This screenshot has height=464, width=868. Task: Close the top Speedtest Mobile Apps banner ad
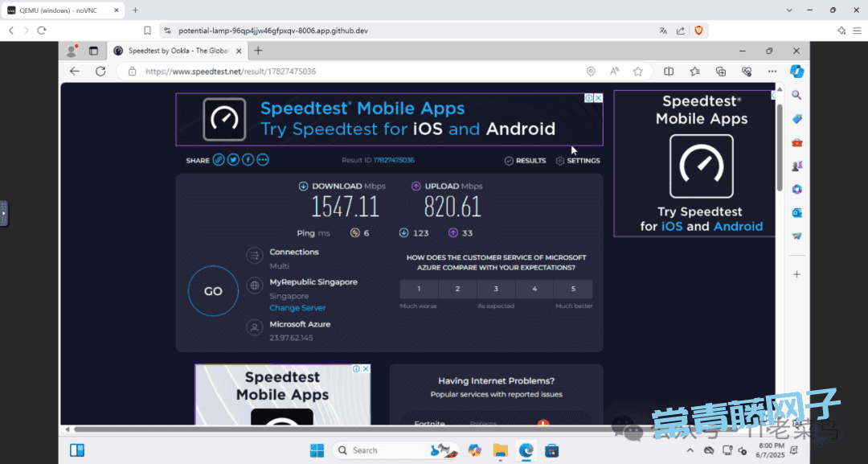click(599, 98)
